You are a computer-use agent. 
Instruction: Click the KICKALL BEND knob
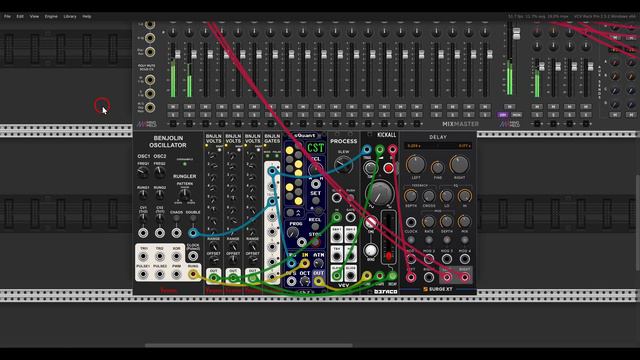click(x=371, y=250)
